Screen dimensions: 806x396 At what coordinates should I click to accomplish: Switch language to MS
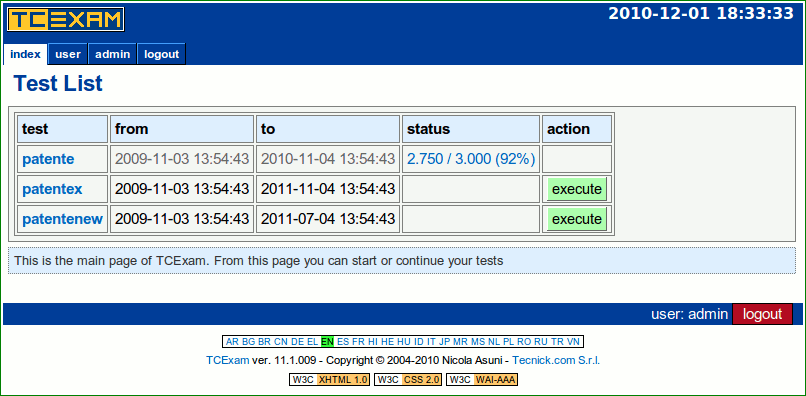[x=478, y=341]
